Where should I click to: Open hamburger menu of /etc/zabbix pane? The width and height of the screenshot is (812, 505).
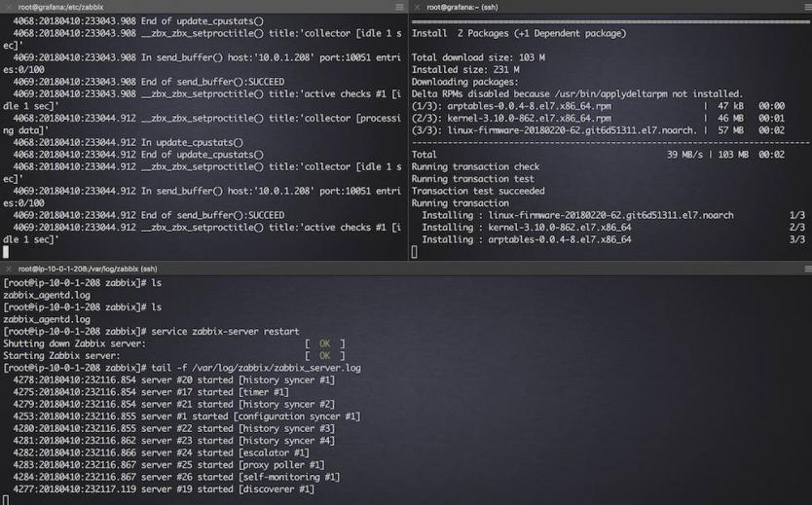pos(399,7)
